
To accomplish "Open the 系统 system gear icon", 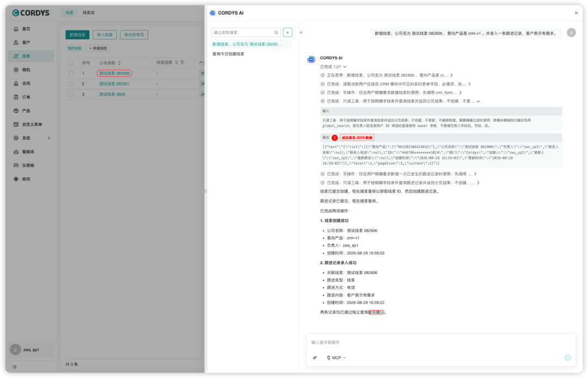I will (16, 138).
